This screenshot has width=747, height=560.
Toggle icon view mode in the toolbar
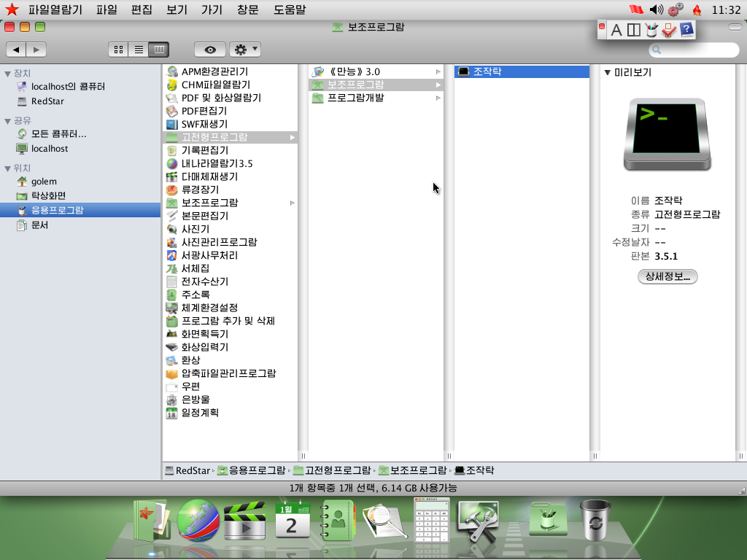click(x=117, y=50)
